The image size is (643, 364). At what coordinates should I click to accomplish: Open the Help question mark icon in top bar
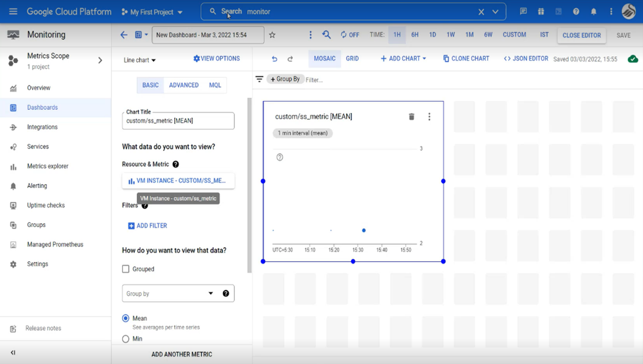[x=576, y=12]
